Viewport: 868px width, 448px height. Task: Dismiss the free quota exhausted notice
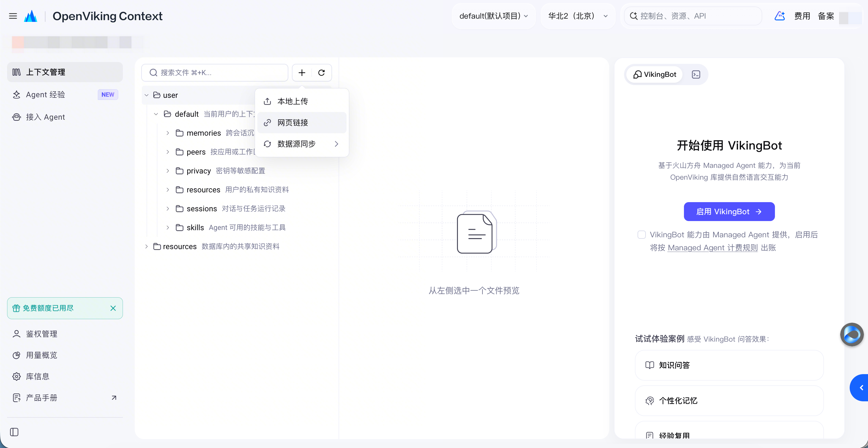pyautogui.click(x=113, y=308)
